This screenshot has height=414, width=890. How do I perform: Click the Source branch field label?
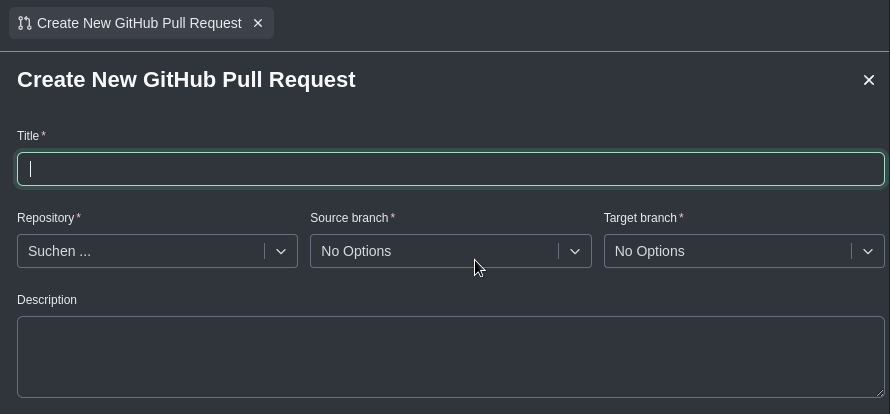point(349,218)
